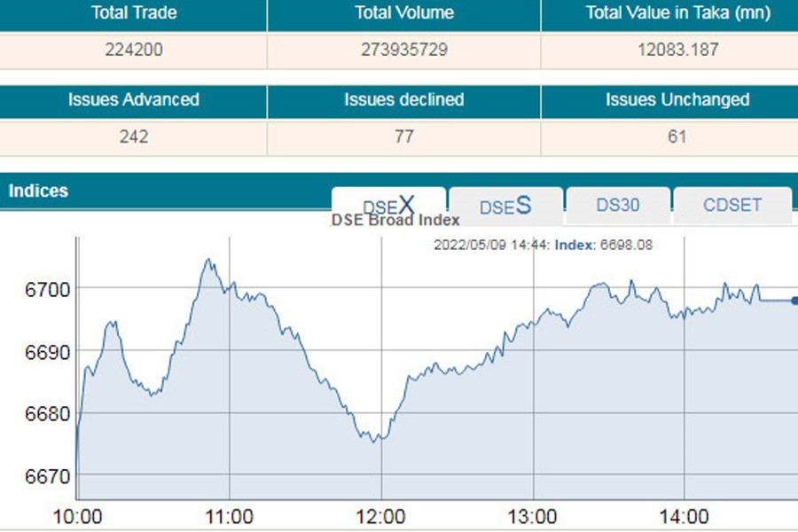This screenshot has height=532, width=798.
Task: Click the Total Trade column header
Action: [134, 13]
